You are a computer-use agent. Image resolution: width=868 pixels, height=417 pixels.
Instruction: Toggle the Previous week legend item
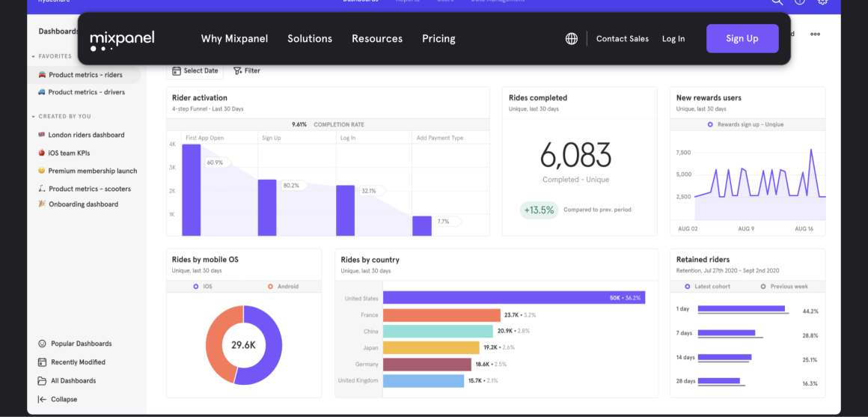point(784,287)
